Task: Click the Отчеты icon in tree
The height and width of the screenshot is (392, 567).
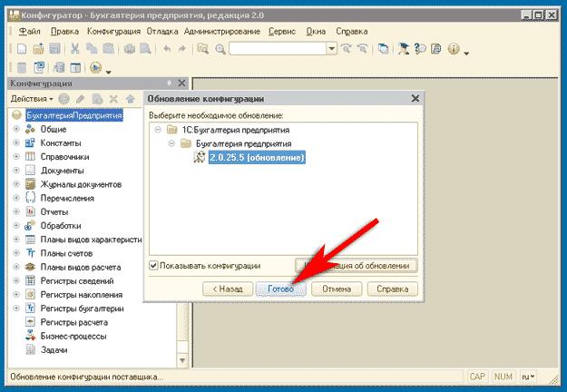Action: click(31, 212)
